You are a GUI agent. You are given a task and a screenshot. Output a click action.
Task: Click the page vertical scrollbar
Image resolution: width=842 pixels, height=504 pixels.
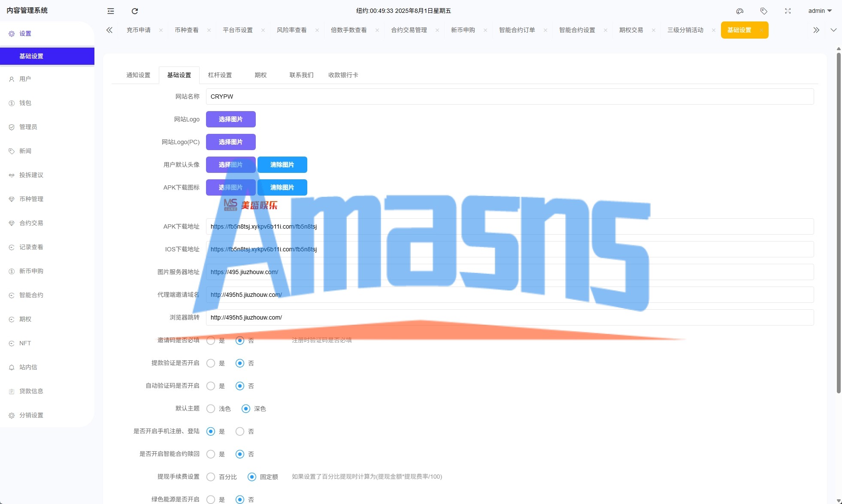click(839, 223)
